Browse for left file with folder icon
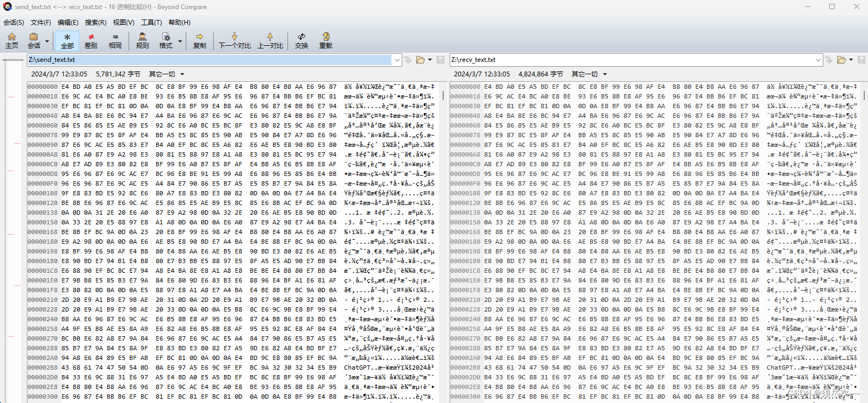The height and width of the screenshot is (403, 868). point(421,60)
